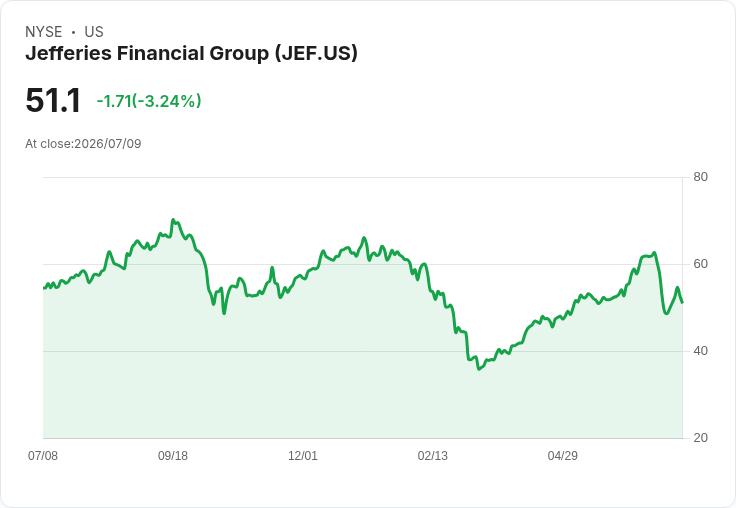Select the 51.1 current price value
Screen dimensions: 736x508
[x=53, y=101]
